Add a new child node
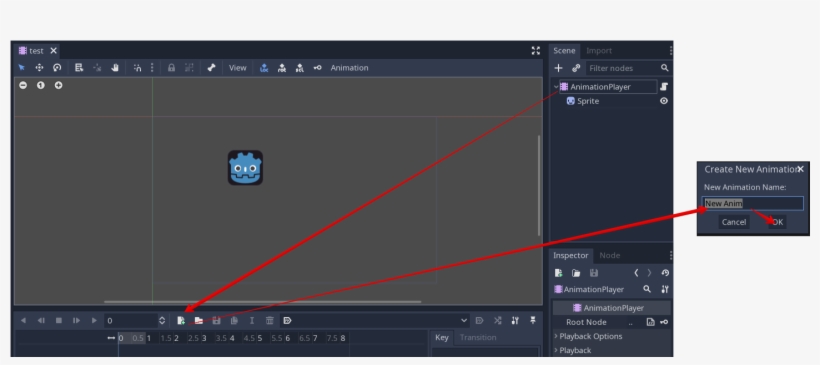 click(559, 68)
